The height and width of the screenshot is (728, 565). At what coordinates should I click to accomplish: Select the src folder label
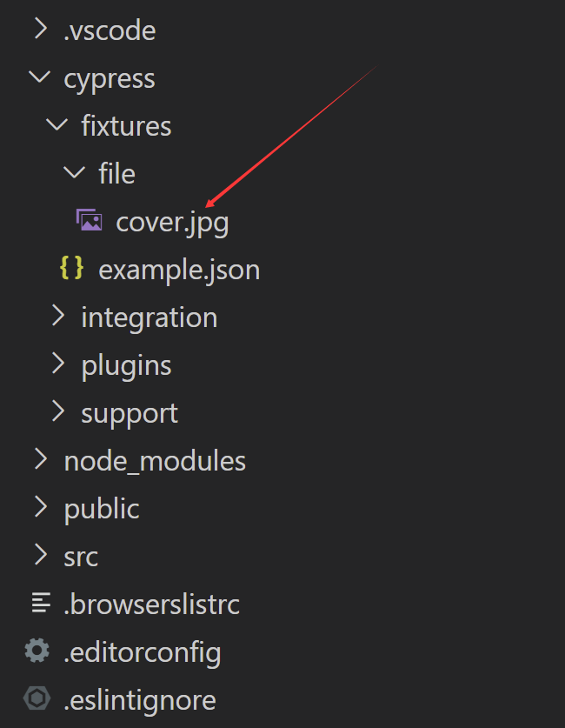tap(81, 557)
